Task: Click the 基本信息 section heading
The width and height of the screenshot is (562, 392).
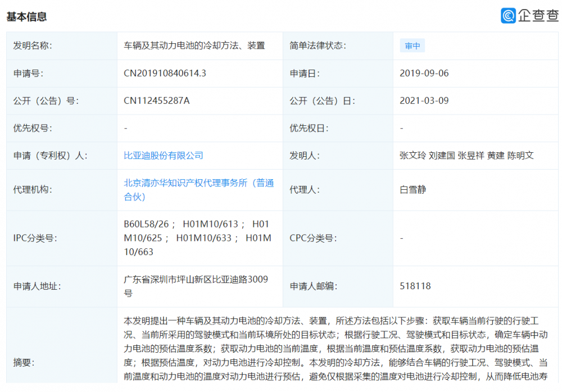Action: click(x=26, y=17)
